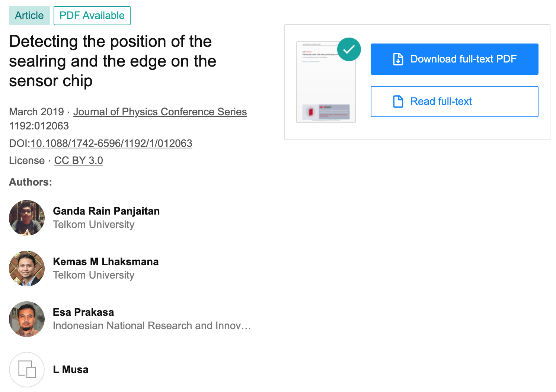Open author name Kemas M Lhaksmana
The width and height of the screenshot is (556, 392).
point(106,261)
